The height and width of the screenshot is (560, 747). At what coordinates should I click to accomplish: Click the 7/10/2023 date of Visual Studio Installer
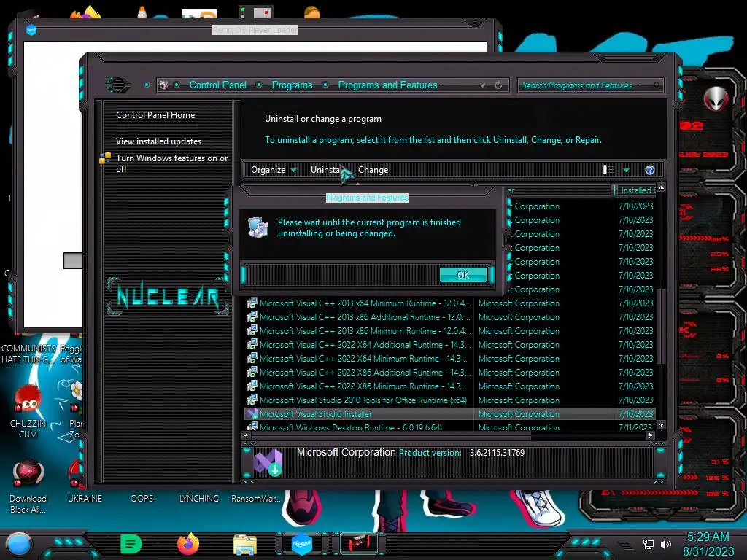click(x=635, y=414)
